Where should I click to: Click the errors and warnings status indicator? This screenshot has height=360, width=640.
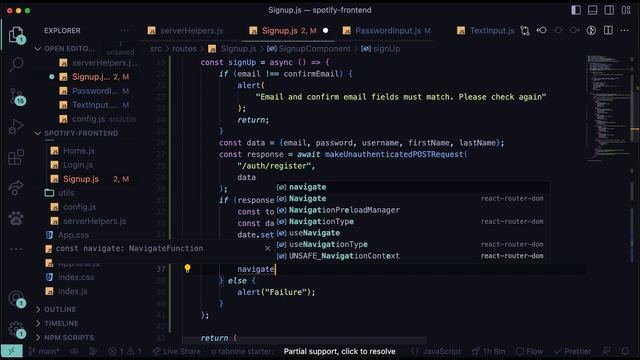point(125,351)
